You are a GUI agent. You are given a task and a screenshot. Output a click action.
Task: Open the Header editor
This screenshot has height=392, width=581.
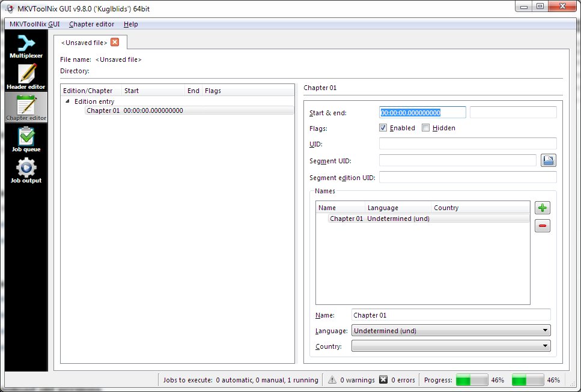click(25, 77)
